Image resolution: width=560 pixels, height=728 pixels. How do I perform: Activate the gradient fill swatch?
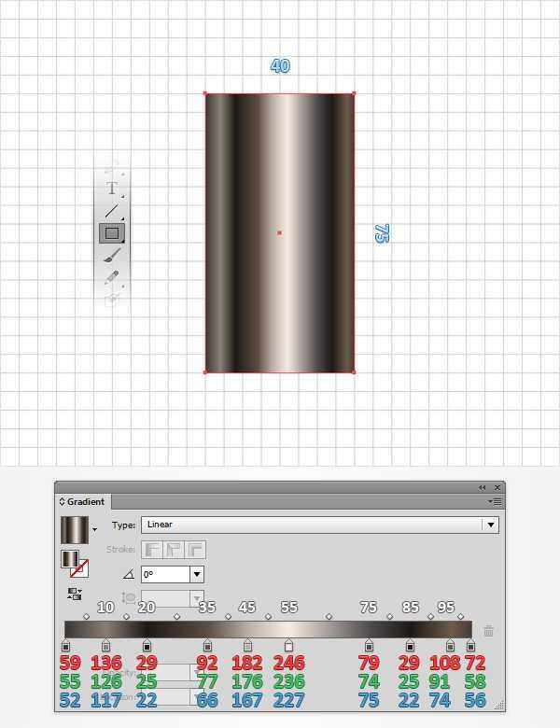click(x=70, y=559)
